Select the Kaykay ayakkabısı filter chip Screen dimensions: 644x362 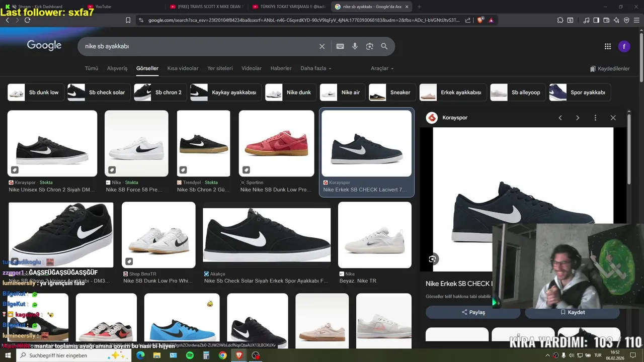[x=226, y=93]
